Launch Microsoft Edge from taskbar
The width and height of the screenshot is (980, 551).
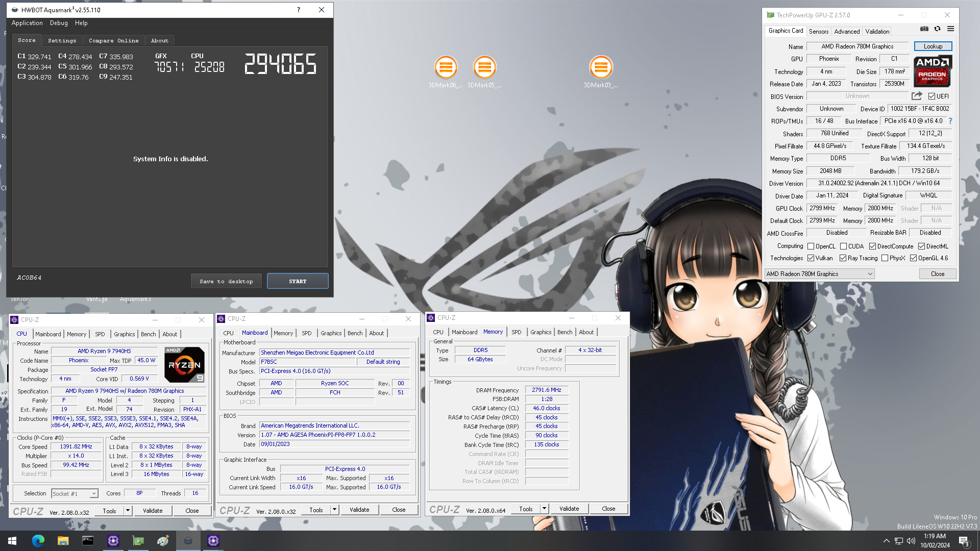tap(38, 541)
